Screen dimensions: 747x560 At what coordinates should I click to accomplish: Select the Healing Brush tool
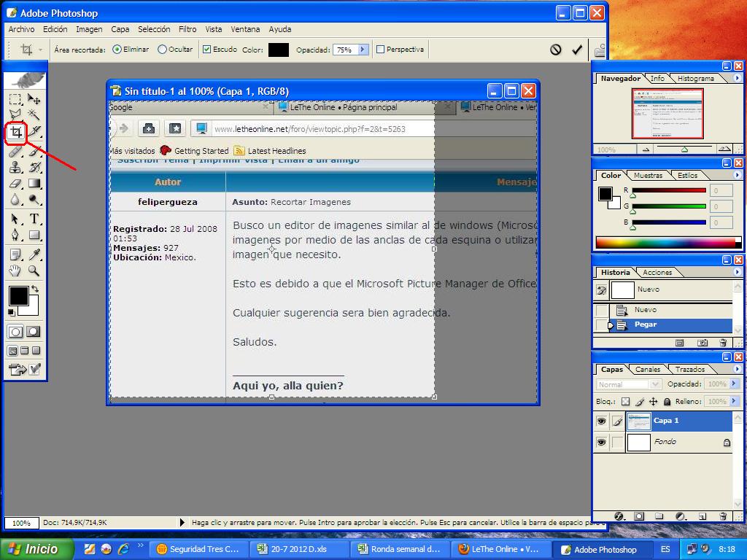coord(15,152)
